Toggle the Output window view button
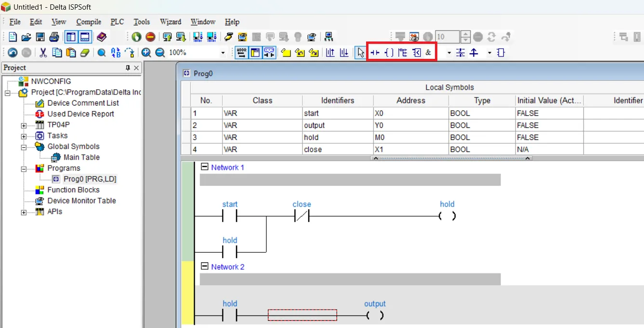 [x=85, y=37]
